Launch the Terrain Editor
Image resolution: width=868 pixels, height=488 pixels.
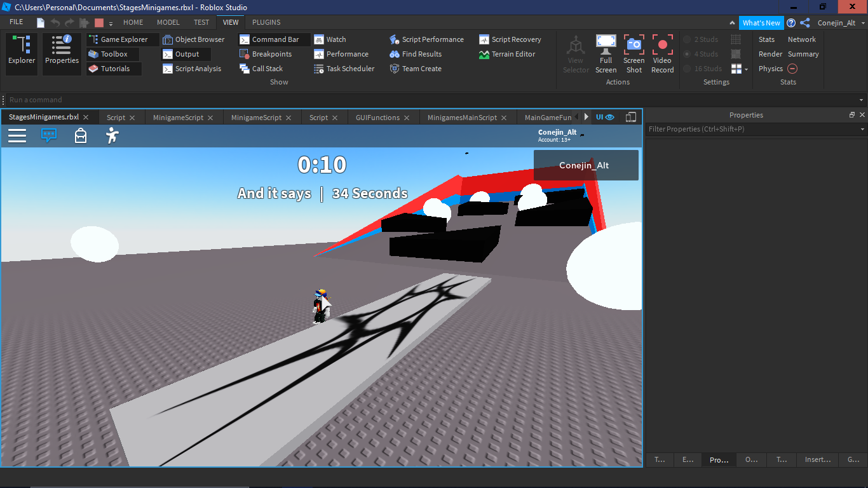pos(507,54)
